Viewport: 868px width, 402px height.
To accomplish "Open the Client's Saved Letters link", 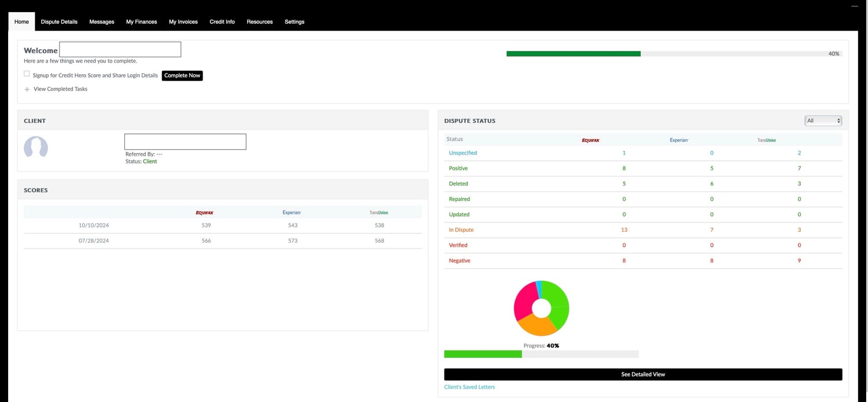I will click(469, 387).
